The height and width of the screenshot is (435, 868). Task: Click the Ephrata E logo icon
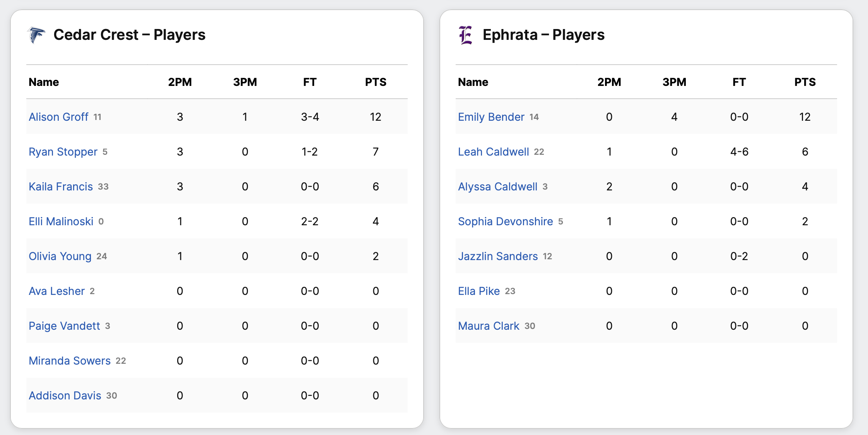tap(466, 35)
